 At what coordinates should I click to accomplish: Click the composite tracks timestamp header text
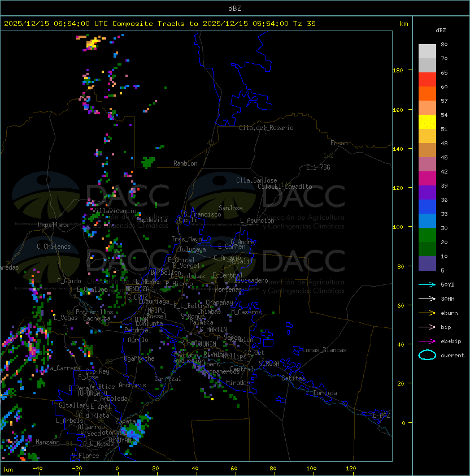160,24
